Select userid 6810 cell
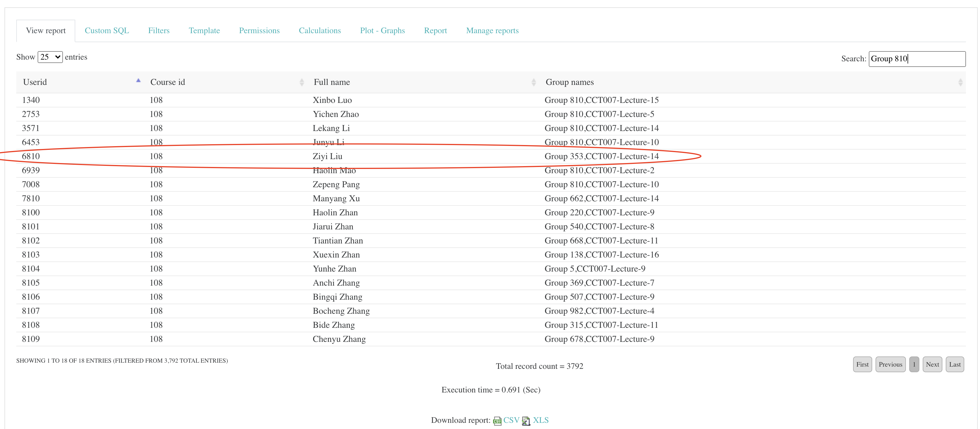The width and height of the screenshot is (980, 429). point(31,157)
